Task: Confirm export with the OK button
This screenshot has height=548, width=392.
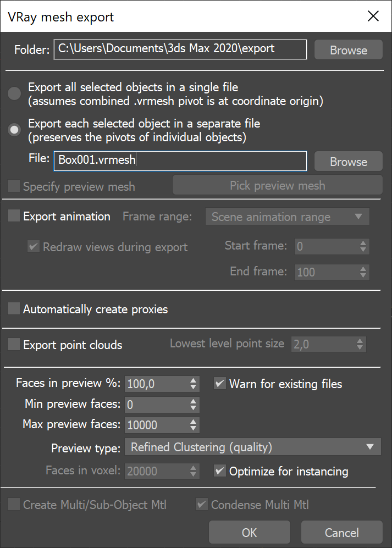Action: (249, 532)
